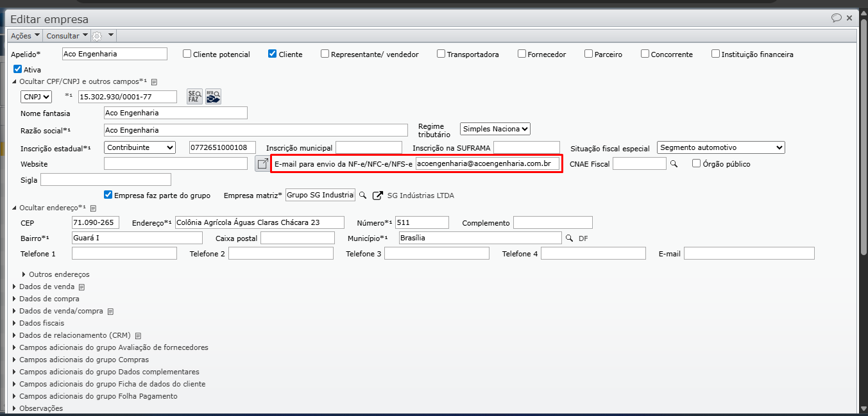Click the Empresa matriz search magnifier
868x416 pixels.
click(362, 195)
